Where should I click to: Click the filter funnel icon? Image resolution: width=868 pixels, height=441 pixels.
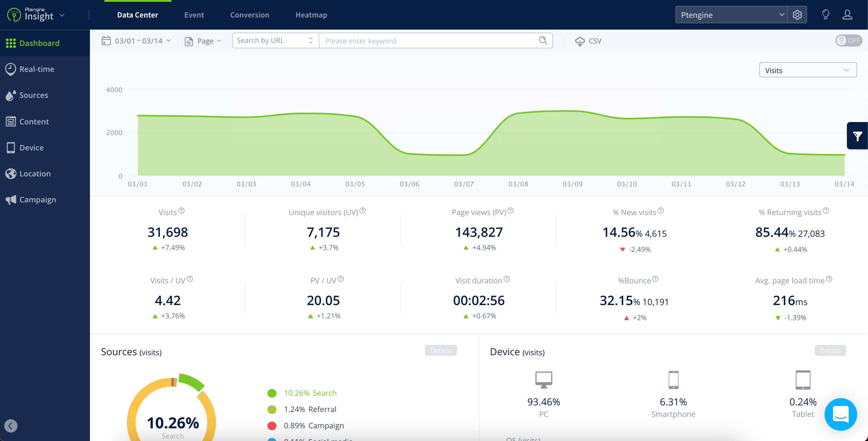click(x=857, y=136)
